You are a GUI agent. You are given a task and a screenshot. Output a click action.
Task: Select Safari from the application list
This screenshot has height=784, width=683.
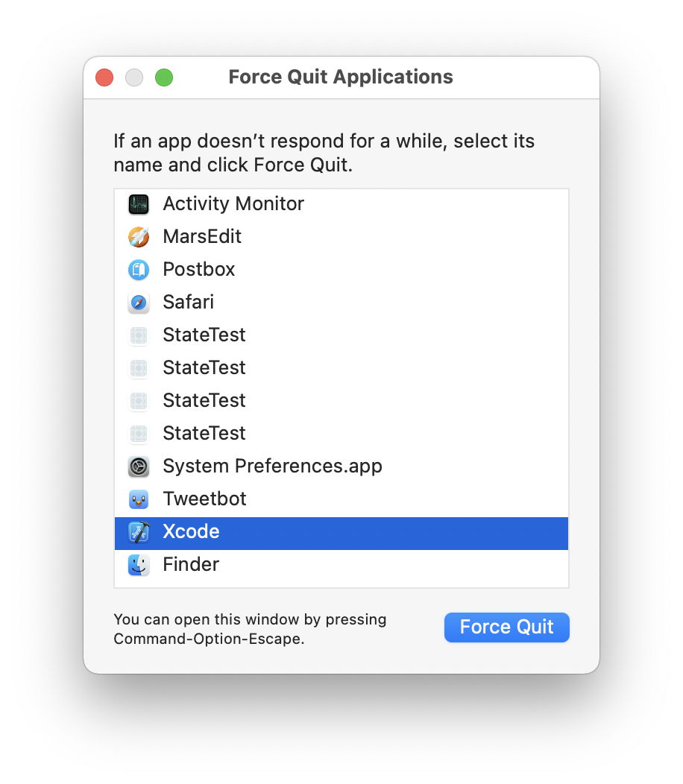(x=187, y=302)
